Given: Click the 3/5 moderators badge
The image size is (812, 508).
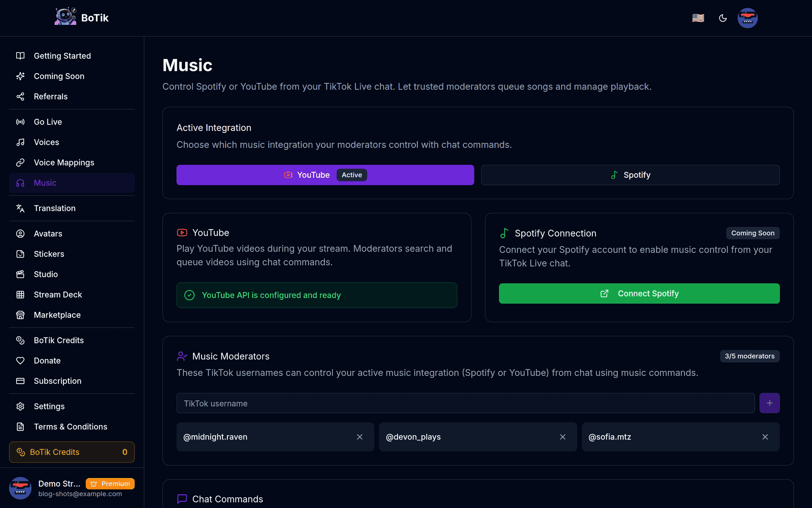Looking at the screenshot, I should pos(750,356).
